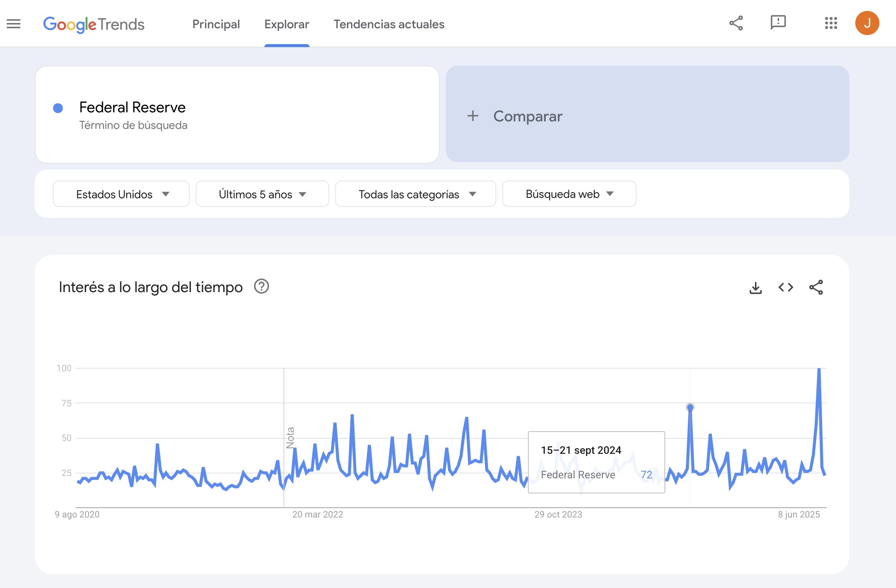This screenshot has height=588, width=896.
Task: Share the page via header share icon
Action: coord(736,23)
